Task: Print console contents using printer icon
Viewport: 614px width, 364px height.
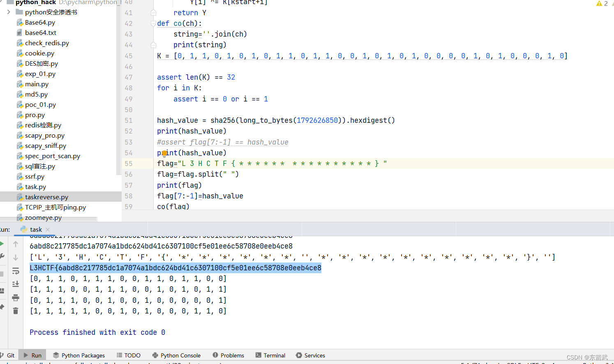Action: 16,297
